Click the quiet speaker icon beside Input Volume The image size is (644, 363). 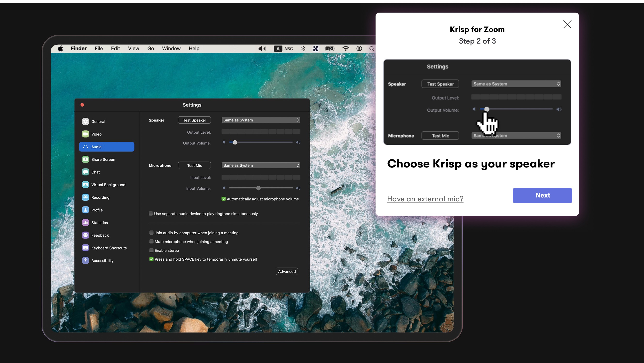[x=224, y=188]
